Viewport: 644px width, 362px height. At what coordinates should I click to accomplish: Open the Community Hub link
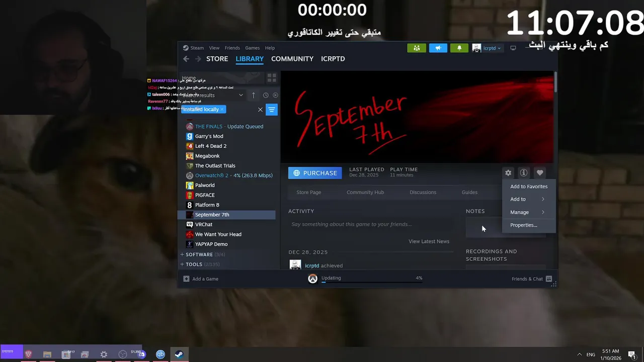coord(365,192)
